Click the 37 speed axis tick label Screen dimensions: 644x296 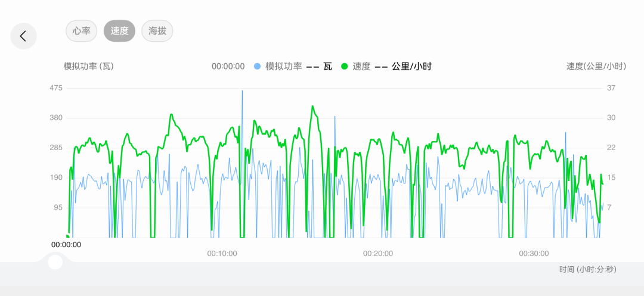(x=611, y=88)
